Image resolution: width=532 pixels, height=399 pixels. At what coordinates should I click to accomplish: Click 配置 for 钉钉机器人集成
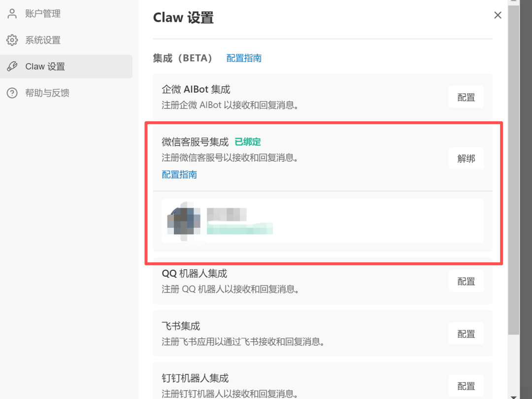[x=466, y=386]
